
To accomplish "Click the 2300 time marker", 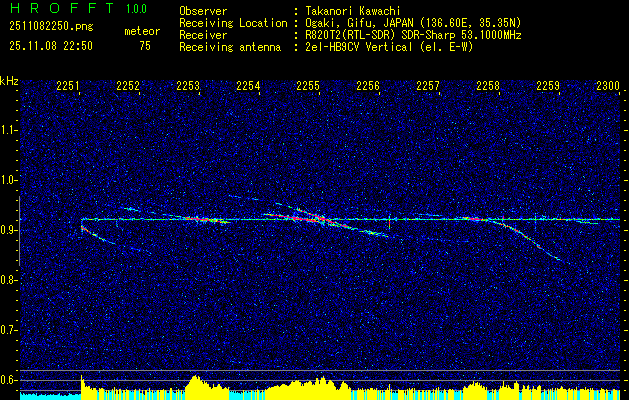I will tap(608, 85).
